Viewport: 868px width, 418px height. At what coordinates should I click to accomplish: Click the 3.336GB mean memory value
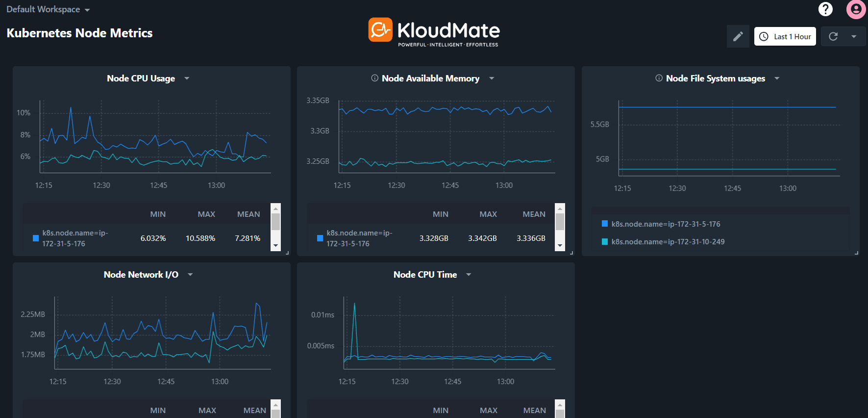[x=531, y=238]
